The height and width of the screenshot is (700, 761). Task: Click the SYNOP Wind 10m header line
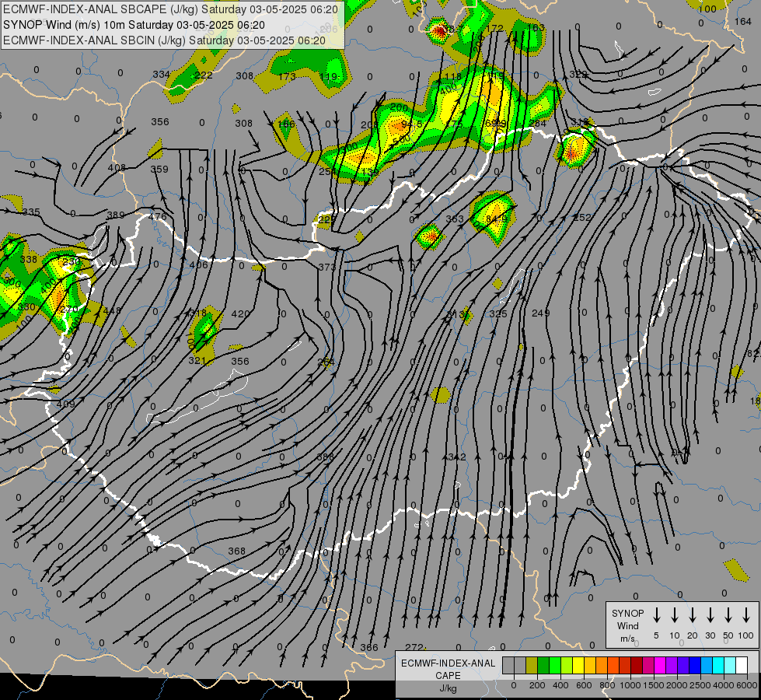pos(134,25)
